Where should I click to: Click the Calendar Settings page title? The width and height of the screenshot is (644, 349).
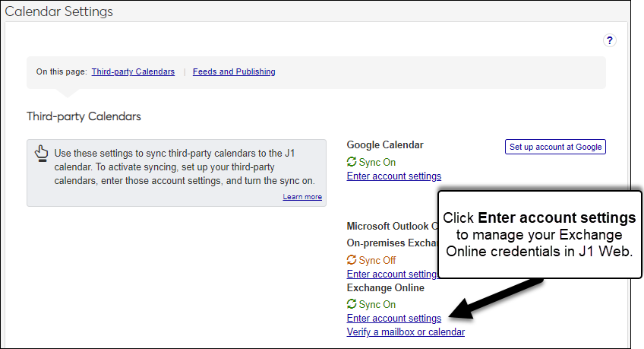coord(59,11)
